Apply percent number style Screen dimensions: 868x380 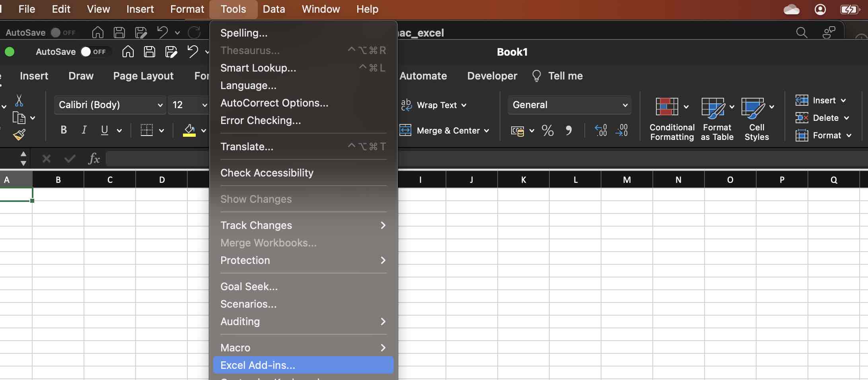pos(547,130)
